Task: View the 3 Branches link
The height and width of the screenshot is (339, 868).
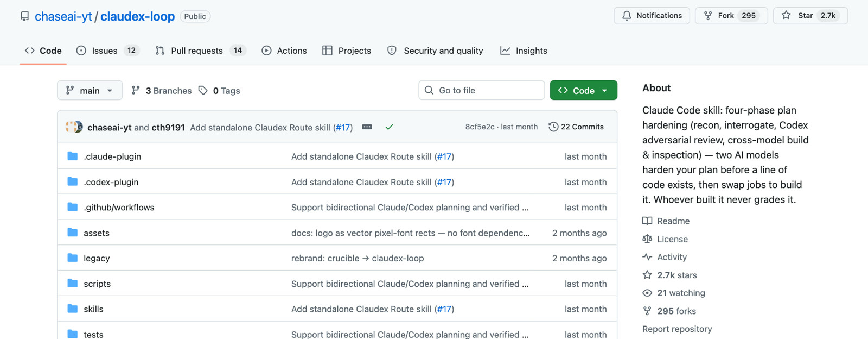Action: click(162, 91)
